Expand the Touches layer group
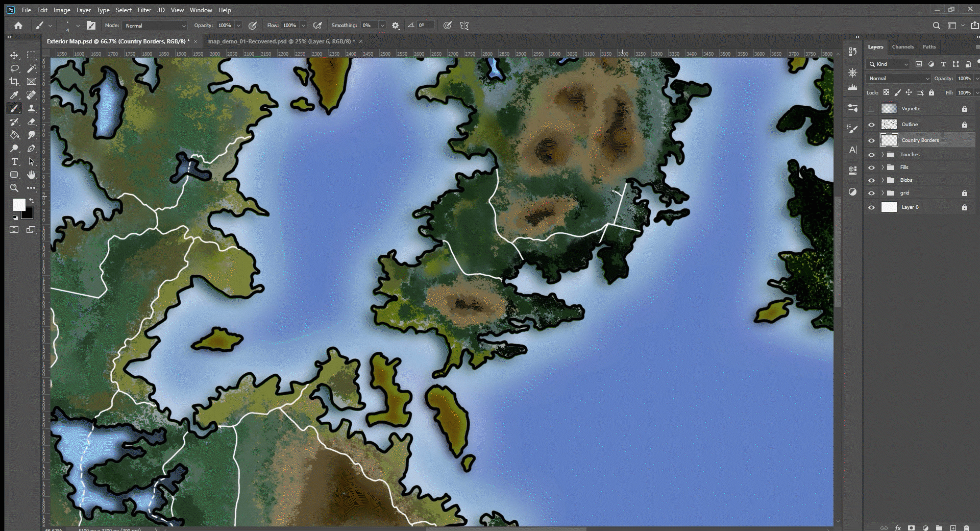The width and height of the screenshot is (980, 531). (x=883, y=154)
